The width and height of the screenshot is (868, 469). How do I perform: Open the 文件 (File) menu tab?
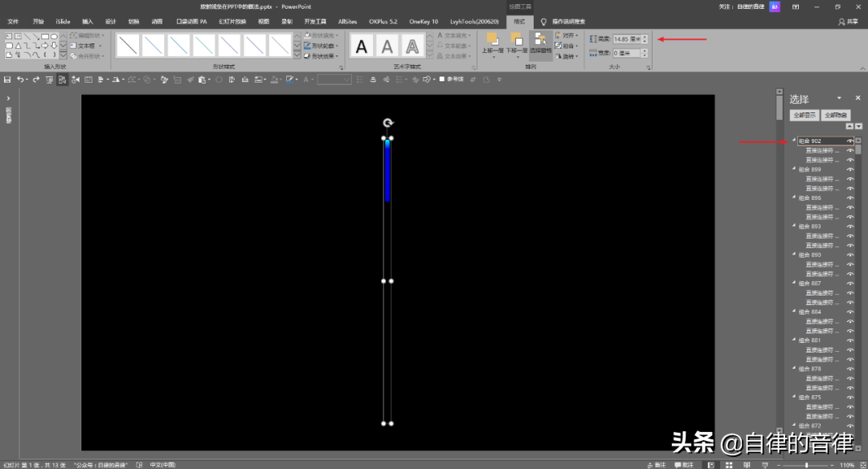(14, 22)
